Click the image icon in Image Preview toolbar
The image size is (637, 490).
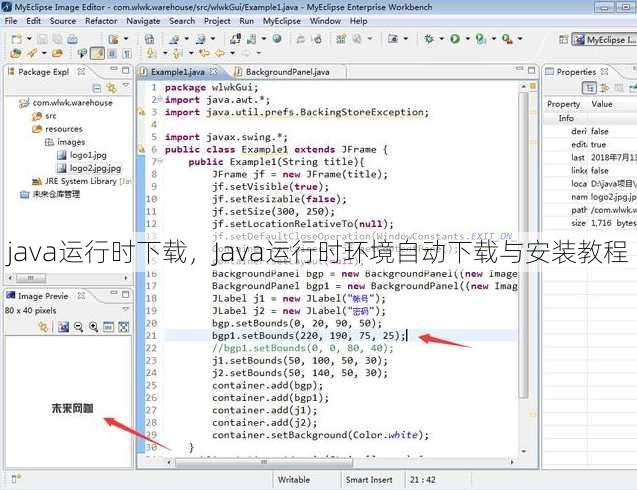pyautogui.click(x=63, y=327)
